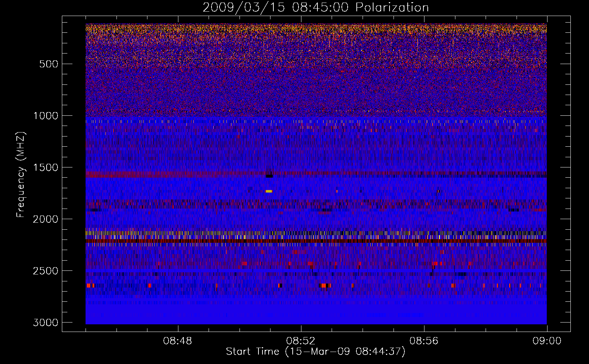
Task: Click the 'Frequency (MHZ)' axis label
Action: (21, 175)
